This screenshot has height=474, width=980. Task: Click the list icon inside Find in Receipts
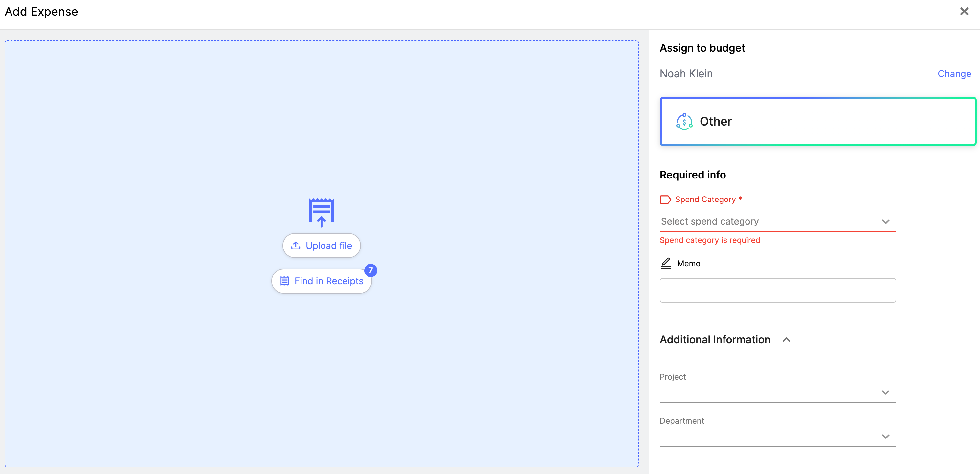tap(284, 281)
